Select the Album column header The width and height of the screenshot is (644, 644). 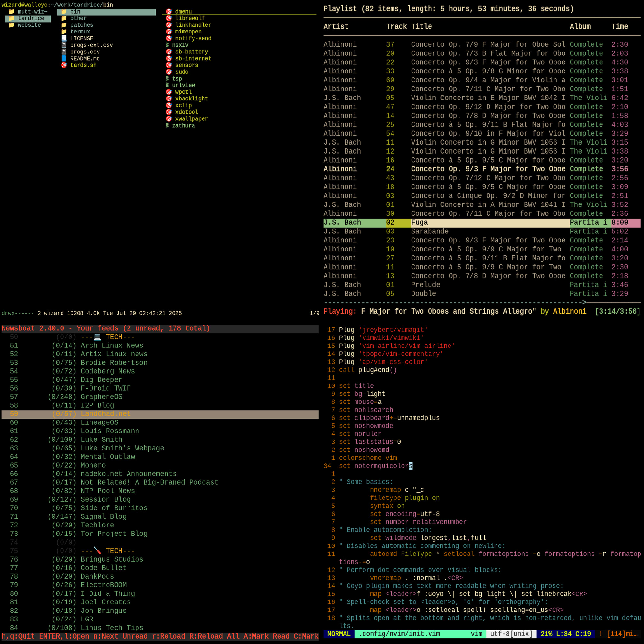pos(580,26)
